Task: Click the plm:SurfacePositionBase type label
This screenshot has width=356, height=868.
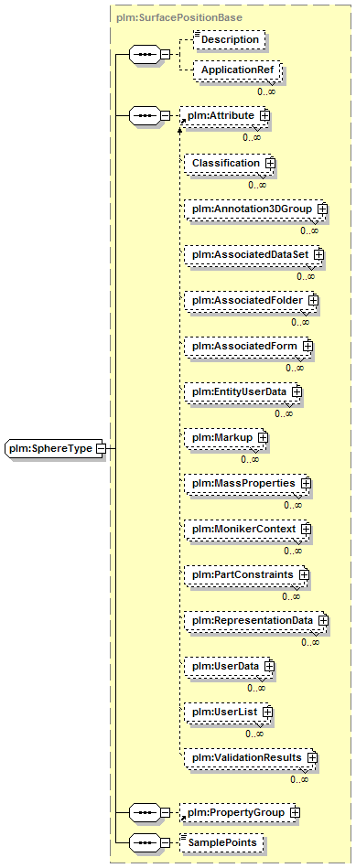Action: click(179, 17)
